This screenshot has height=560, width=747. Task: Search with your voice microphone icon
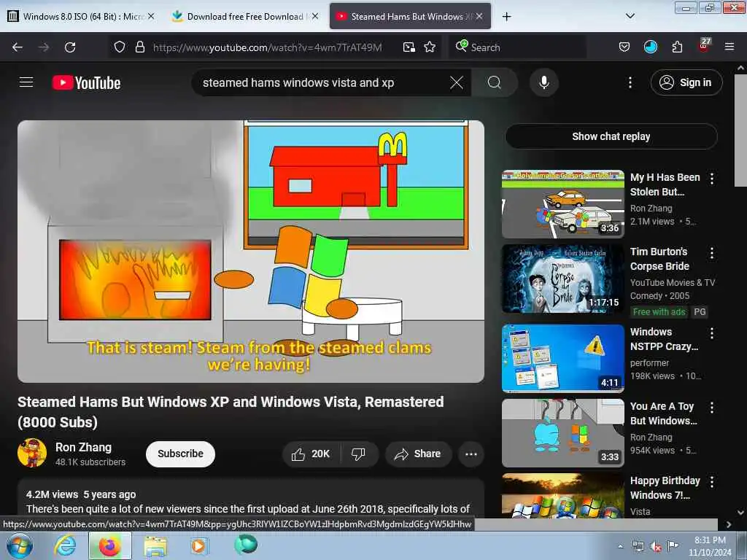click(544, 82)
